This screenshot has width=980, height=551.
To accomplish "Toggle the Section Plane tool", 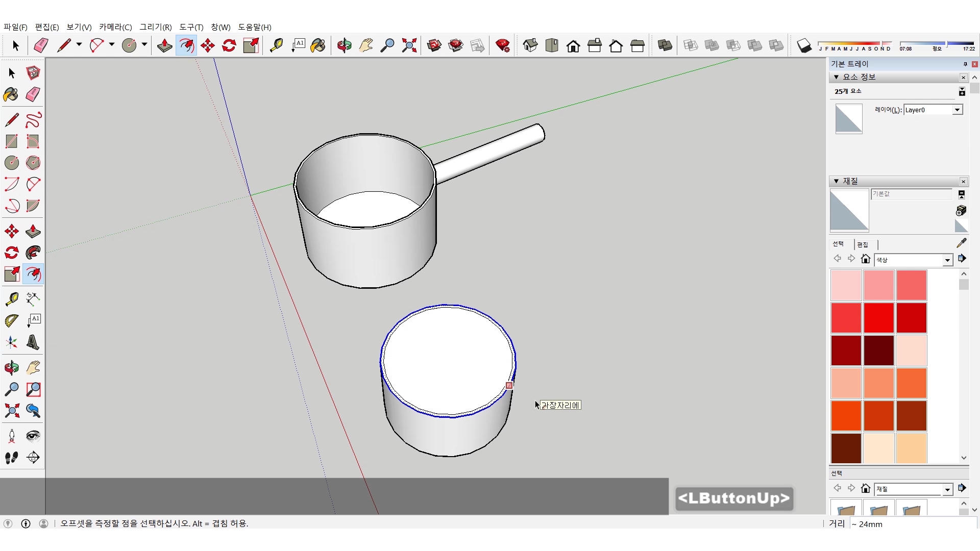I will (x=33, y=457).
